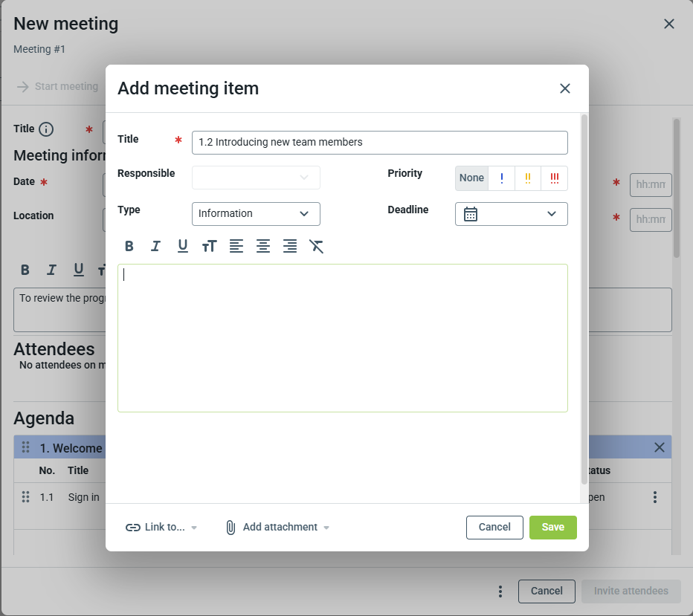Click underline icon in item editor toolbar
693x616 pixels.
182,247
